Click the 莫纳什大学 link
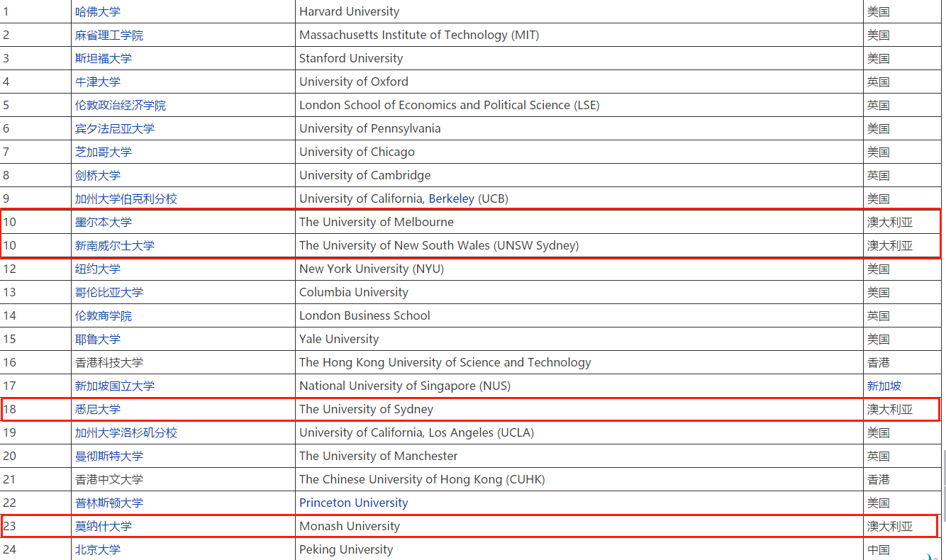946x560 pixels. click(x=104, y=526)
